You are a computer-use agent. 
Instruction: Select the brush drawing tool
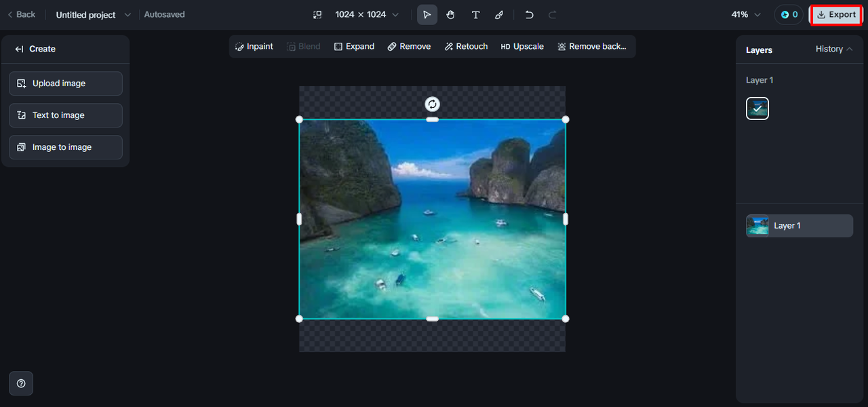[x=499, y=14]
